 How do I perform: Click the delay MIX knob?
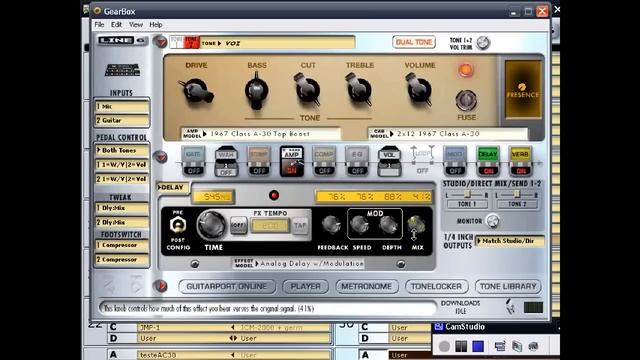416,224
